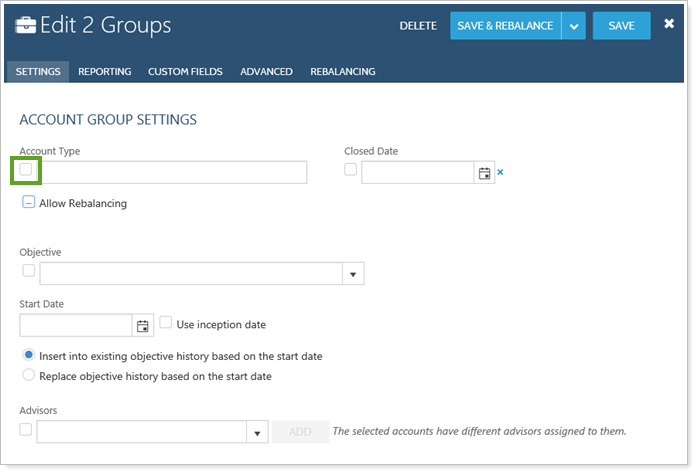Click the briefcase icon beside the title

click(25, 26)
